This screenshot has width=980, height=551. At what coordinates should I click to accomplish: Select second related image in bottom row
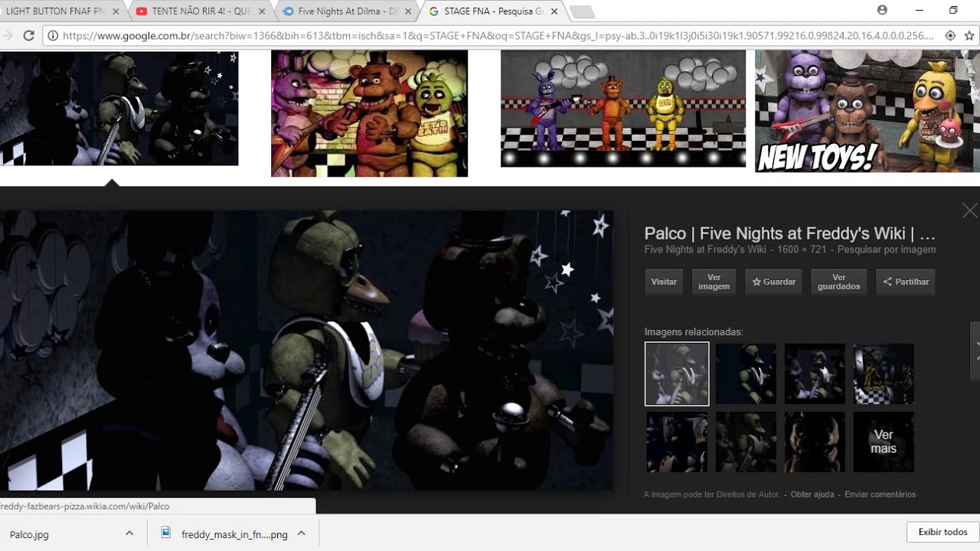(746, 442)
